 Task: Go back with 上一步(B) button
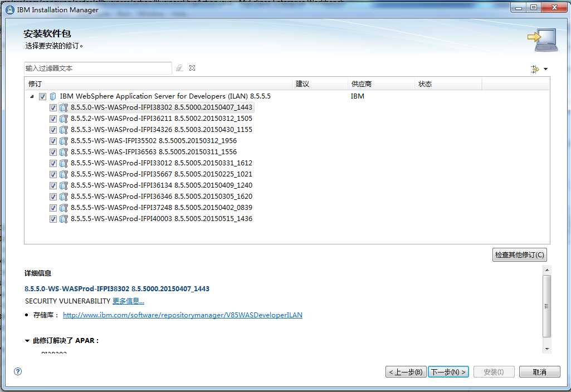pos(406,372)
